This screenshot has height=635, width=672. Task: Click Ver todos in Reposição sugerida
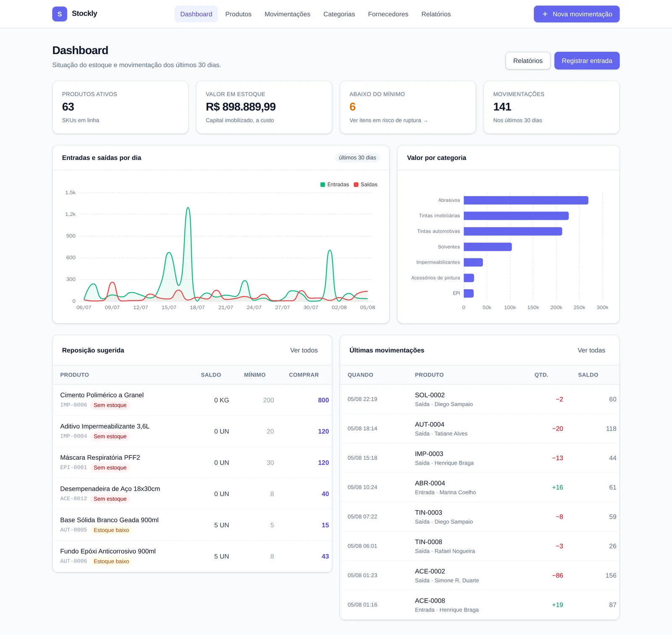[x=304, y=350]
